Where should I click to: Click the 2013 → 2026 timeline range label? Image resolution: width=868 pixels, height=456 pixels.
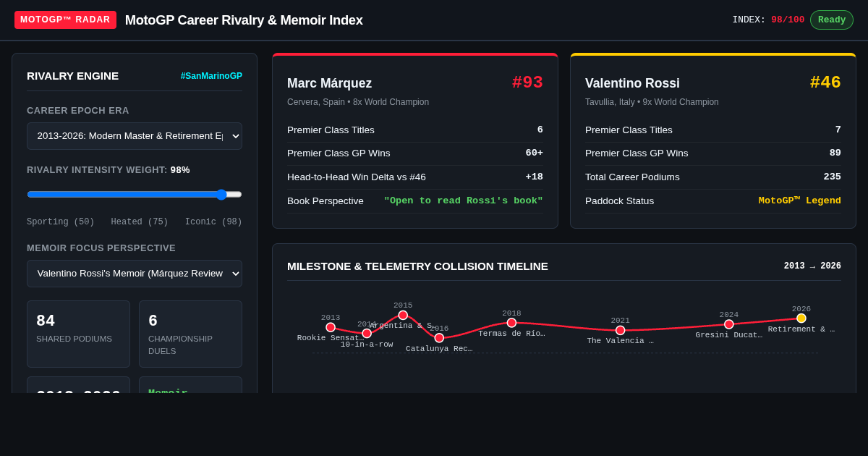pyautogui.click(x=812, y=266)
